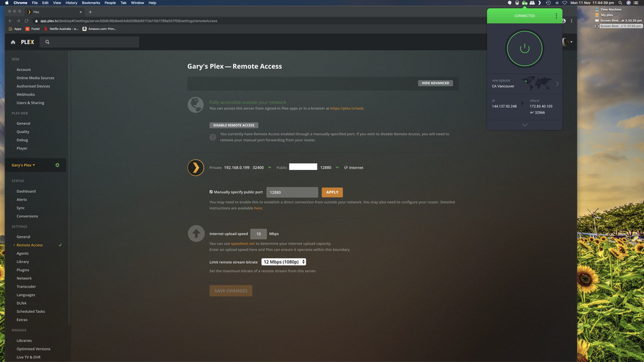Screen dimensions: 644x362
Task: Click the Internet upload speed field
Action: click(258, 234)
